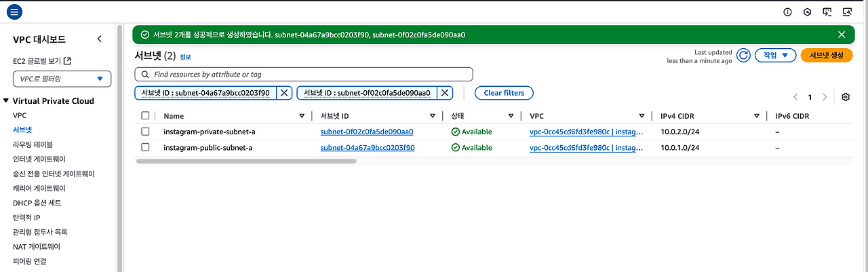Sort by VPC column arrow
The height and width of the screenshot is (272, 868).
pos(642,116)
